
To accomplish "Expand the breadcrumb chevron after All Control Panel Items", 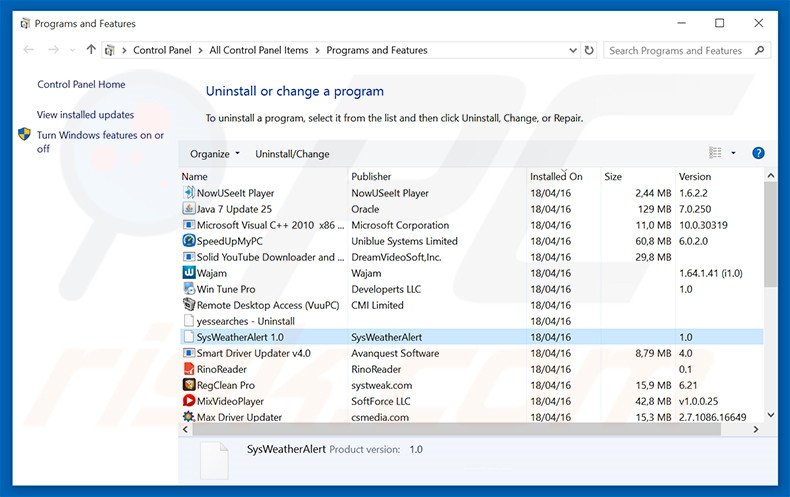I will [x=317, y=50].
